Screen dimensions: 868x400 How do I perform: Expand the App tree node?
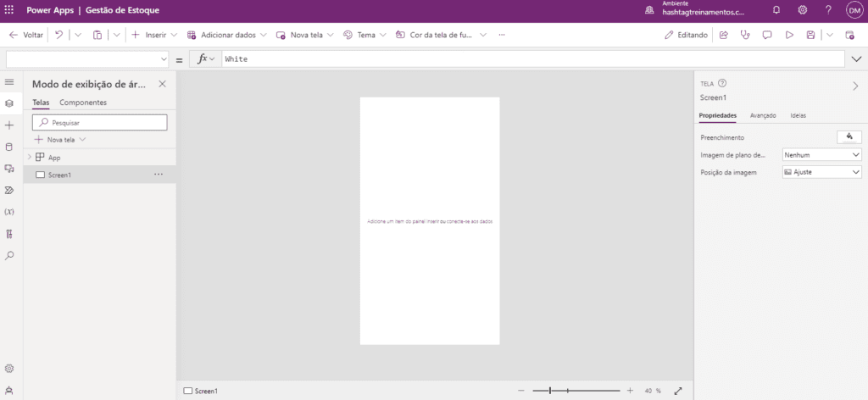[x=30, y=158]
